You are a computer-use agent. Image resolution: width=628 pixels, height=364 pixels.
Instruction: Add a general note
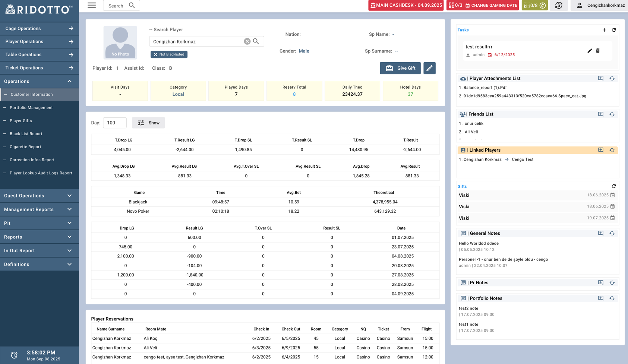pos(601,233)
